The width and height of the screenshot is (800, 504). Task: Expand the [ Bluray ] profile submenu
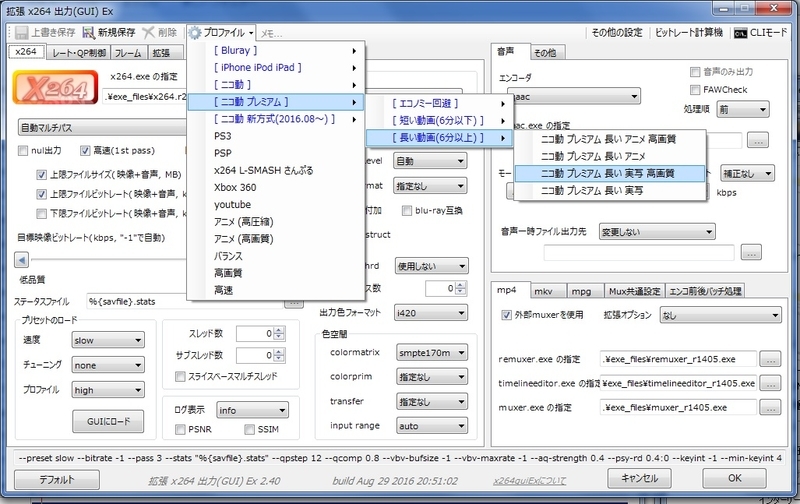(276, 51)
